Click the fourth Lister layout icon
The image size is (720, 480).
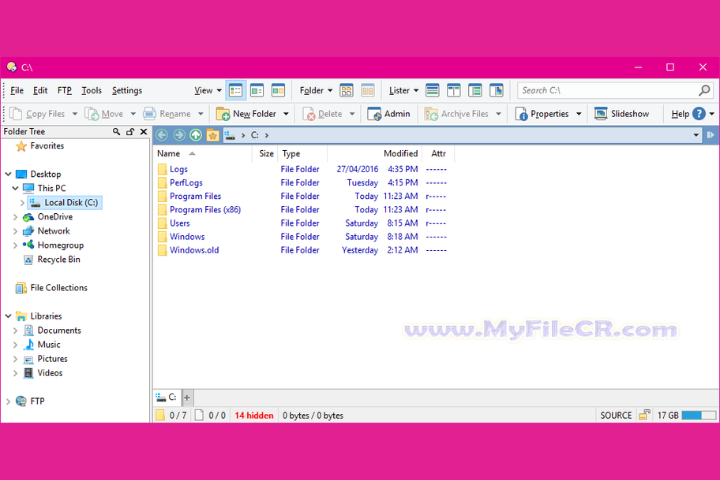pyautogui.click(x=496, y=90)
